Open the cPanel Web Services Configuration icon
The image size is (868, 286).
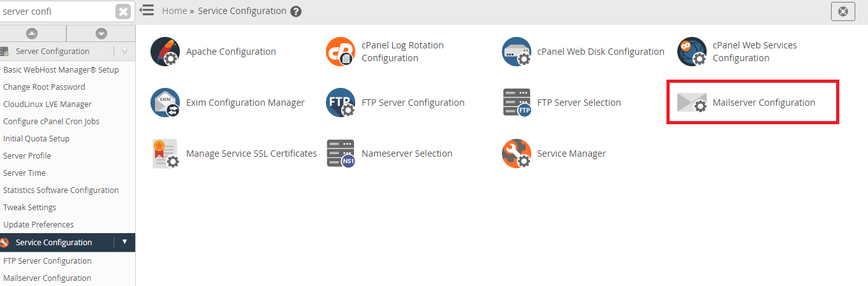(x=692, y=52)
